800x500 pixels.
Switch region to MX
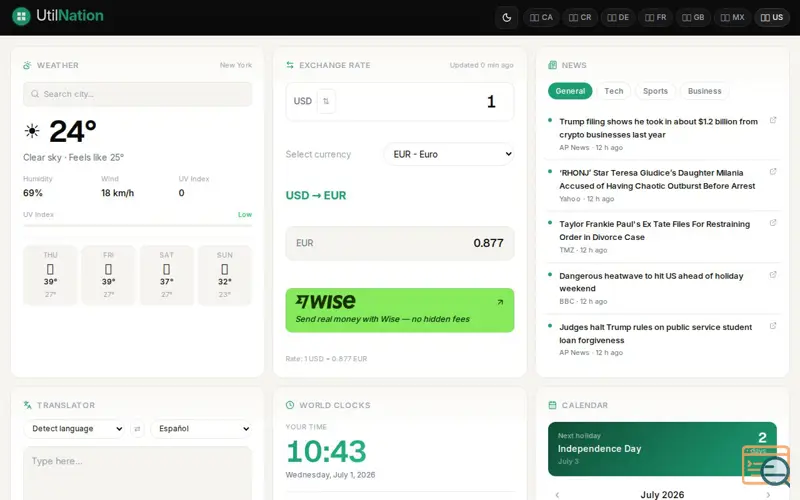(732, 17)
